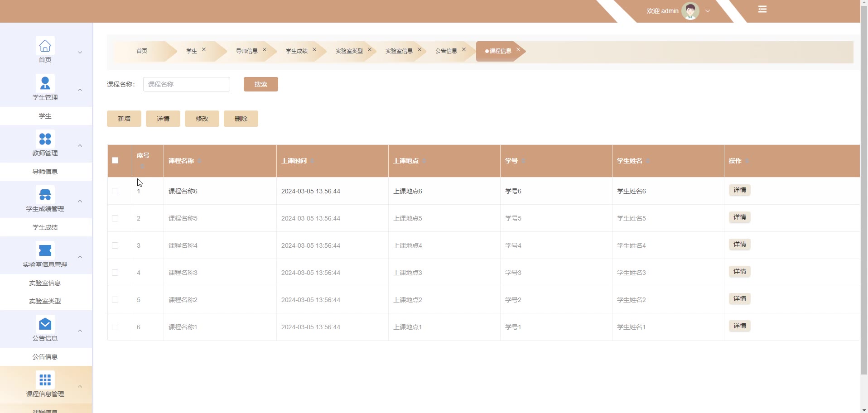The image size is (868, 413).
Task: Open the home icon in sidebar
Action: (x=45, y=46)
